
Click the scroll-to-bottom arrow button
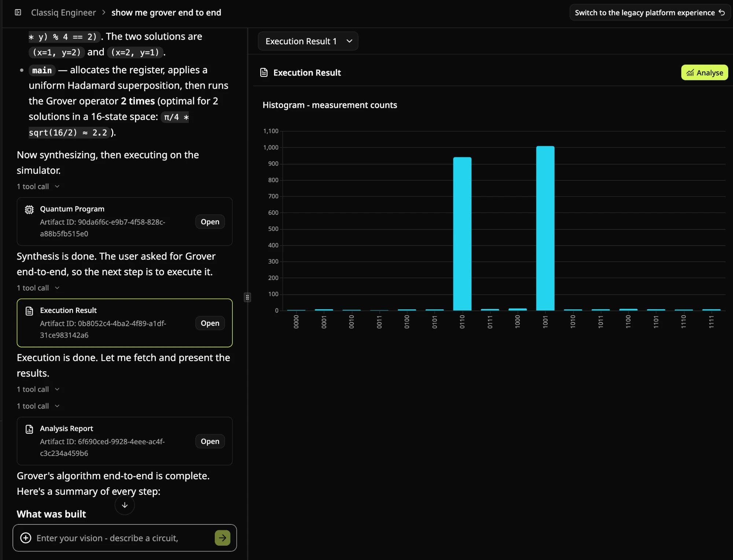click(125, 505)
